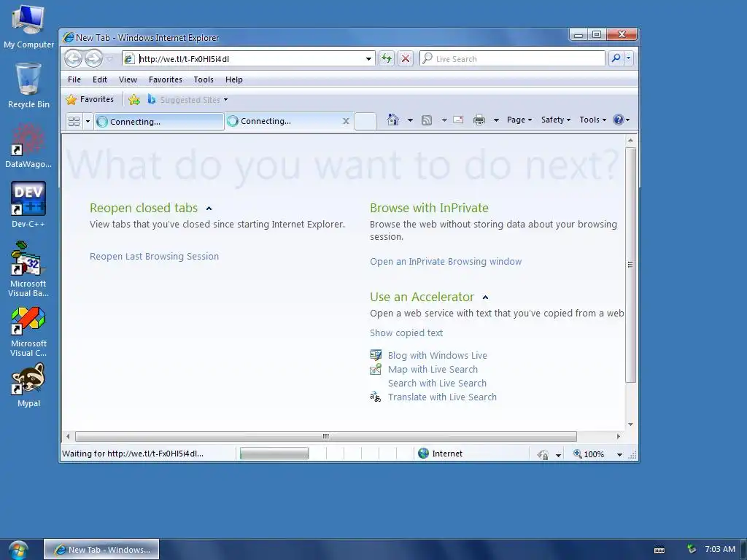Click the Print icon
The height and width of the screenshot is (560, 747).
tap(479, 120)
